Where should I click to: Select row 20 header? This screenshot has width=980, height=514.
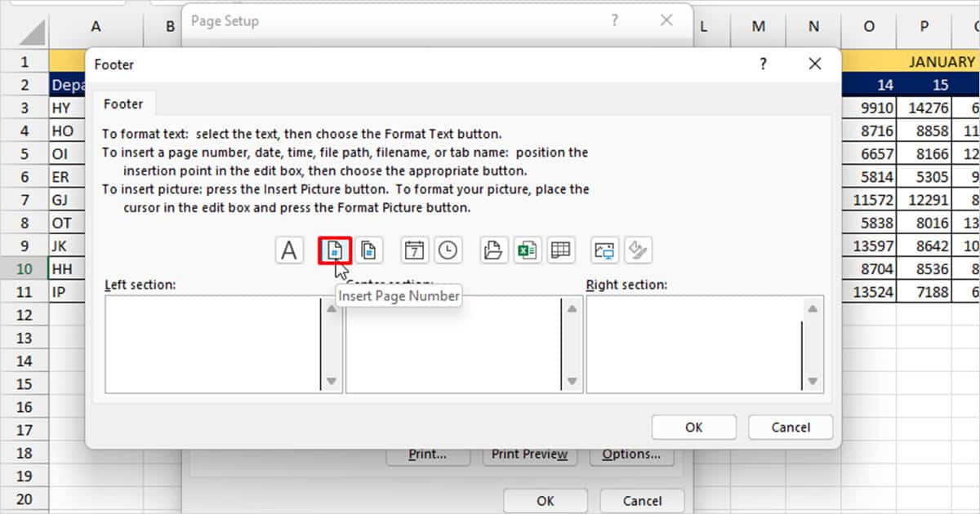click(24, 499)
